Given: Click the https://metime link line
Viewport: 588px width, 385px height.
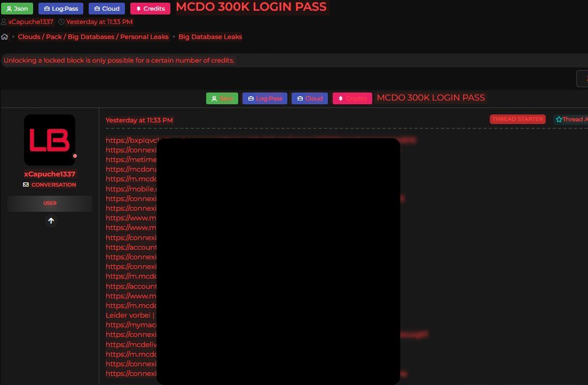Looking at the screenshot, I should [131, 160].
